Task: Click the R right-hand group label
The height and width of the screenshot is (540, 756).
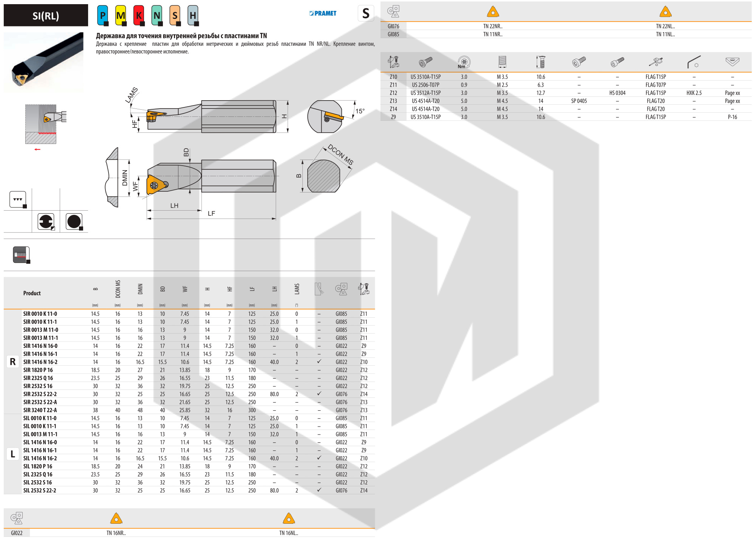Action: 13,362
